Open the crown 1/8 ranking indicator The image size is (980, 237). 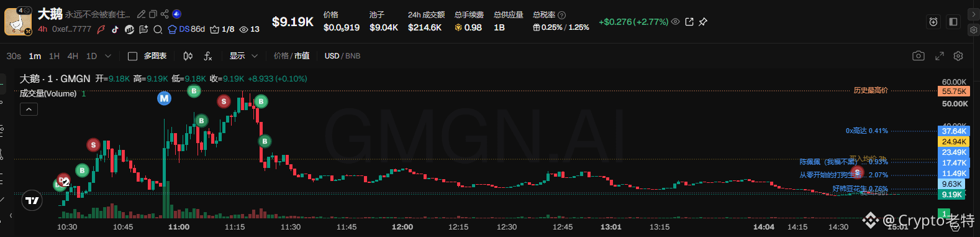tap(222, 29)
